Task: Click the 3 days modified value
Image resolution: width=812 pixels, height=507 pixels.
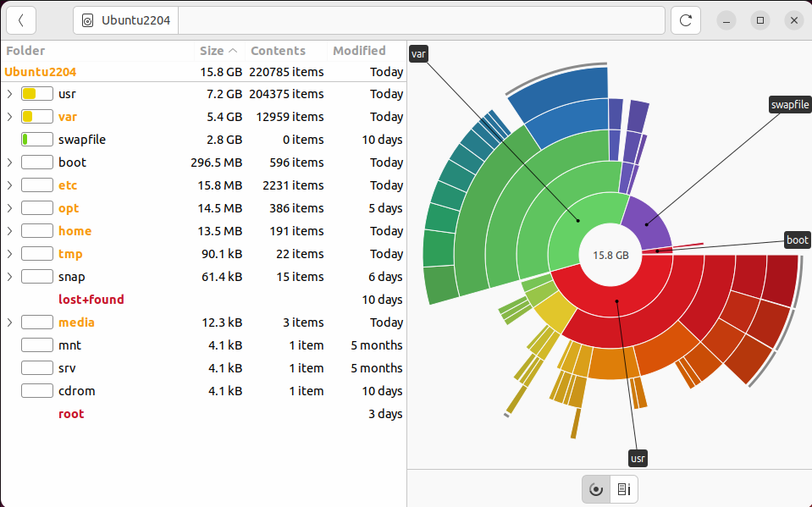Action: click(x=385, y=414)
